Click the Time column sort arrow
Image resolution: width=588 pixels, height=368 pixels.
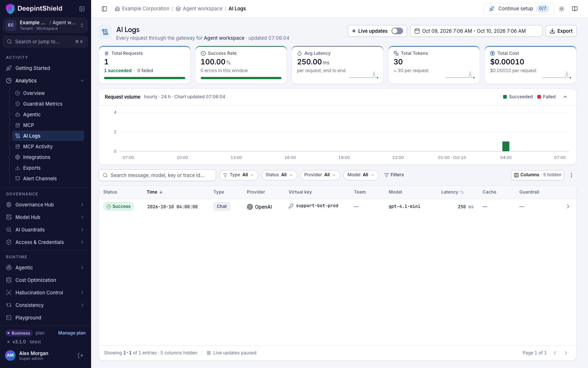click(x=161, y=192)
